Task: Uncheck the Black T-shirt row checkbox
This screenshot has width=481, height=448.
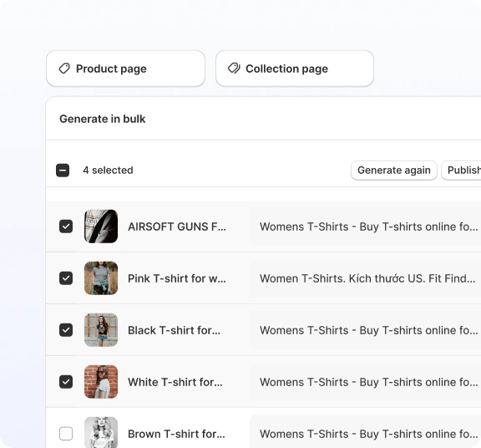Action: tap(66, 330)
